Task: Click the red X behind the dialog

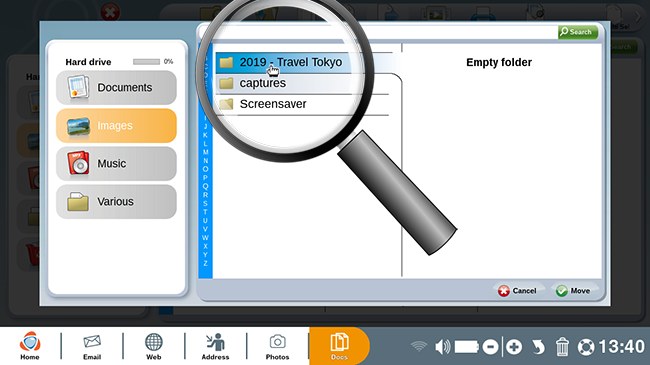Action: click(110, 12)
